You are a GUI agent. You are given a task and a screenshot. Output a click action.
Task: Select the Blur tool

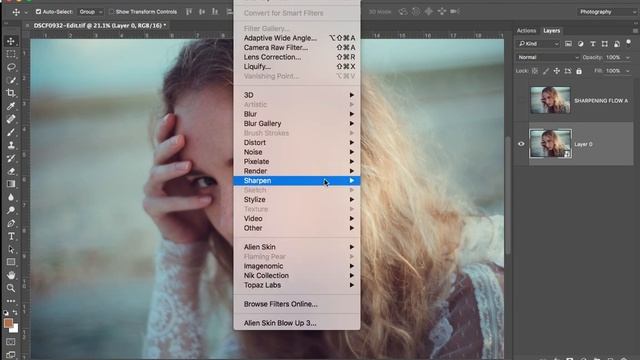pos(11,197)
